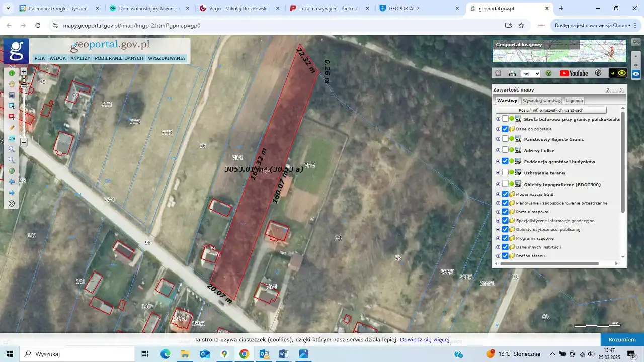Open the pol language dropdown
644x362 pixels.
click(530, 73)
